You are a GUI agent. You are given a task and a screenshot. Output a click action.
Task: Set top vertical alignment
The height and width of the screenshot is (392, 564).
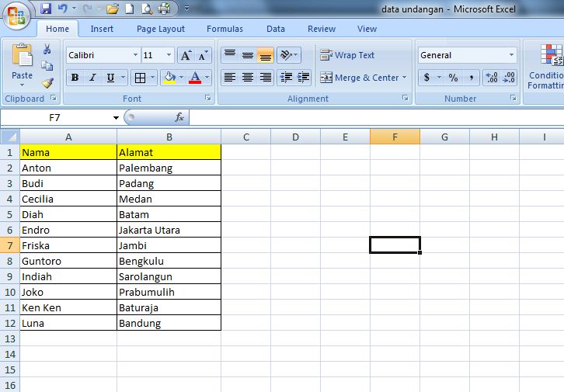click(x=230, y=55)
